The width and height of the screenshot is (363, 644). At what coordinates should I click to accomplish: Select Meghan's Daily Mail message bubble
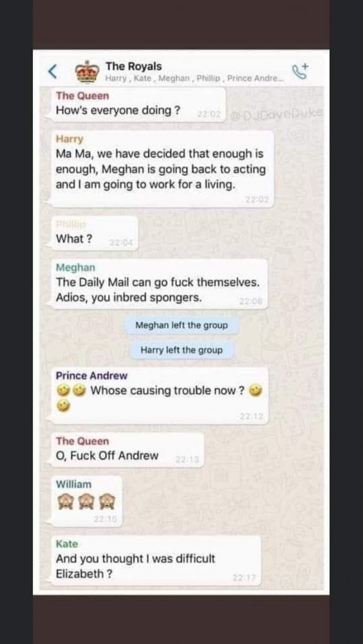click(x=160, y=284)
